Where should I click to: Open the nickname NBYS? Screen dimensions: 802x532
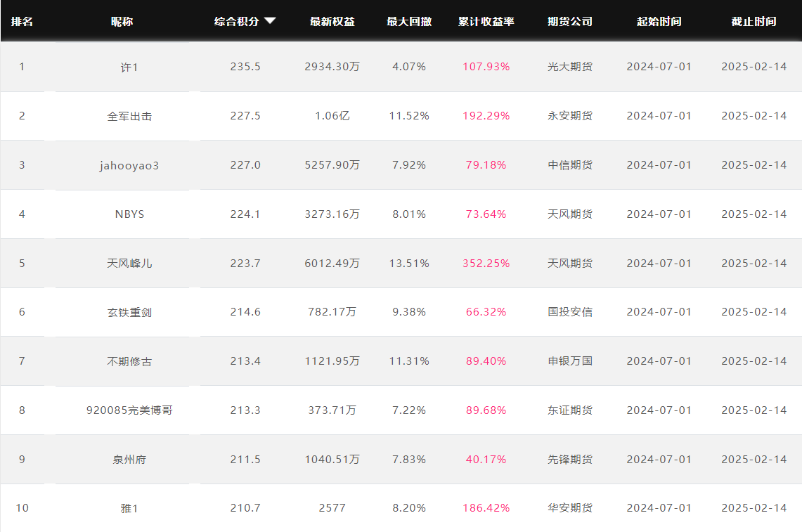(129, 214)
